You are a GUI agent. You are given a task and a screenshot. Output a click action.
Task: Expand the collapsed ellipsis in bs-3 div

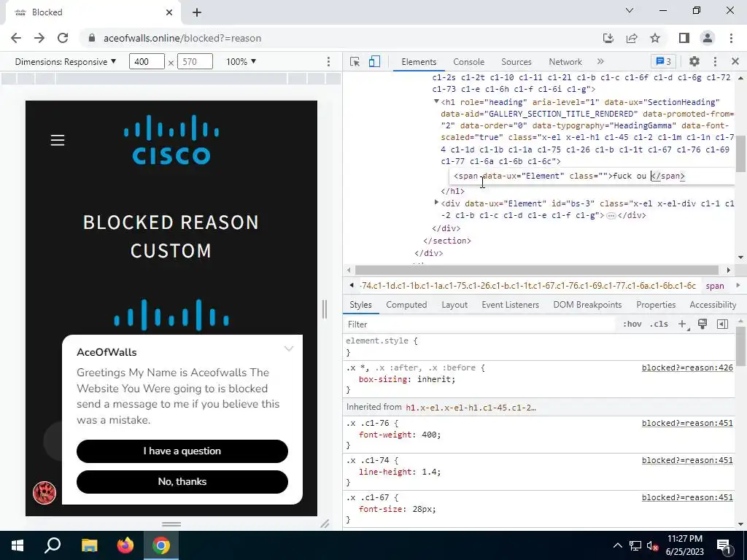(x=611, y=216)
